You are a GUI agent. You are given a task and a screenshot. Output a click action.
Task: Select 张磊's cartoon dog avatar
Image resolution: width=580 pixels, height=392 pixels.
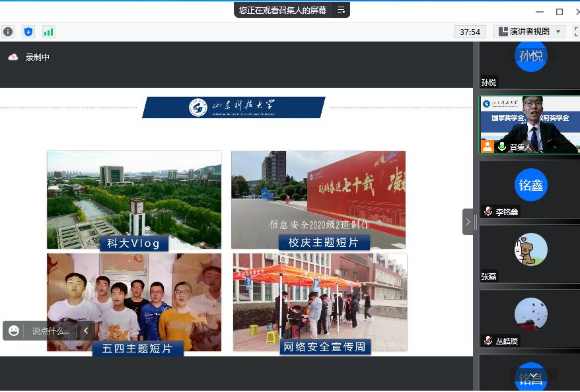[531, 249]
